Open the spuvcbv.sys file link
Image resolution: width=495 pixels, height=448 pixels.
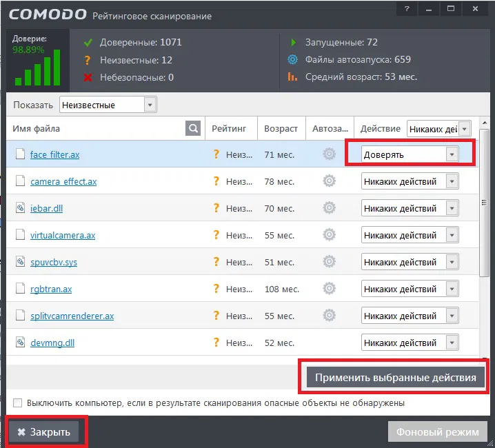[54, 262]
